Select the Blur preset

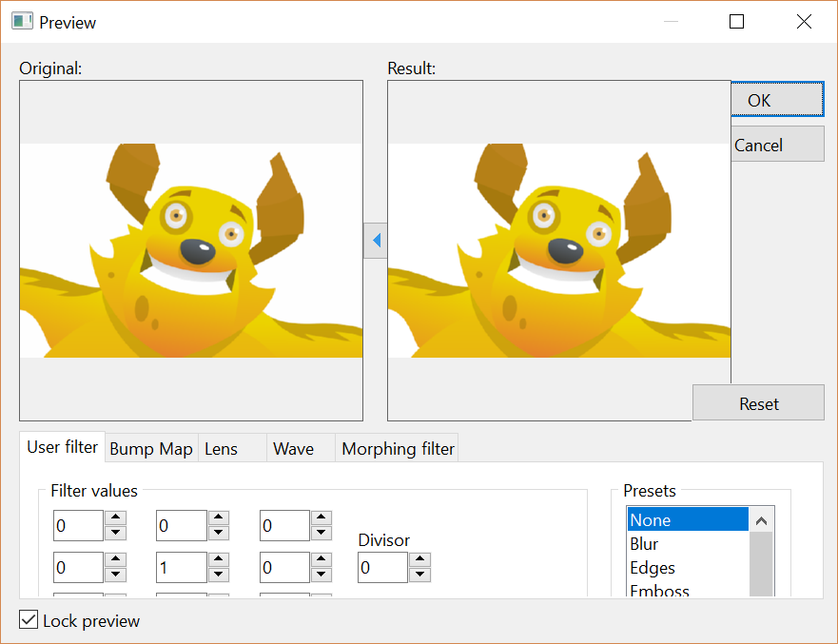[x=688, y=543]
